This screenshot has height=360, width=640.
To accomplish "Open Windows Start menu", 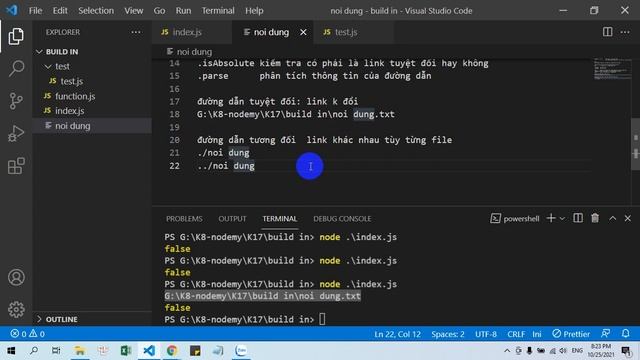I will click(x=11, y=350).
